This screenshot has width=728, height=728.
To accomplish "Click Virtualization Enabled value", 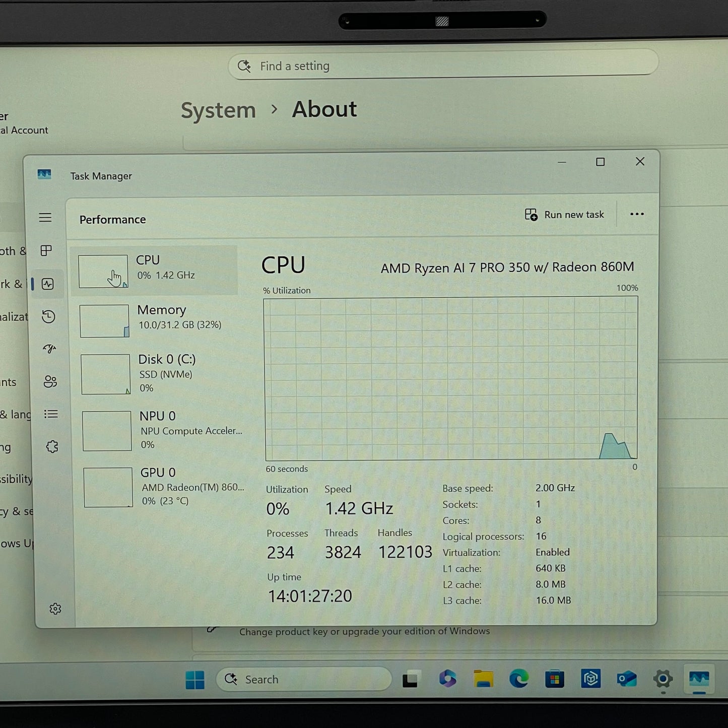I will [x=553, y=552].
